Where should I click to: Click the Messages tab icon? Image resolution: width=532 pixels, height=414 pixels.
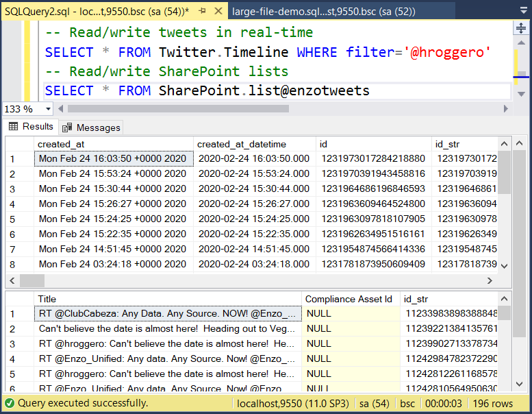pyautogui.click(x=67, y=127)
